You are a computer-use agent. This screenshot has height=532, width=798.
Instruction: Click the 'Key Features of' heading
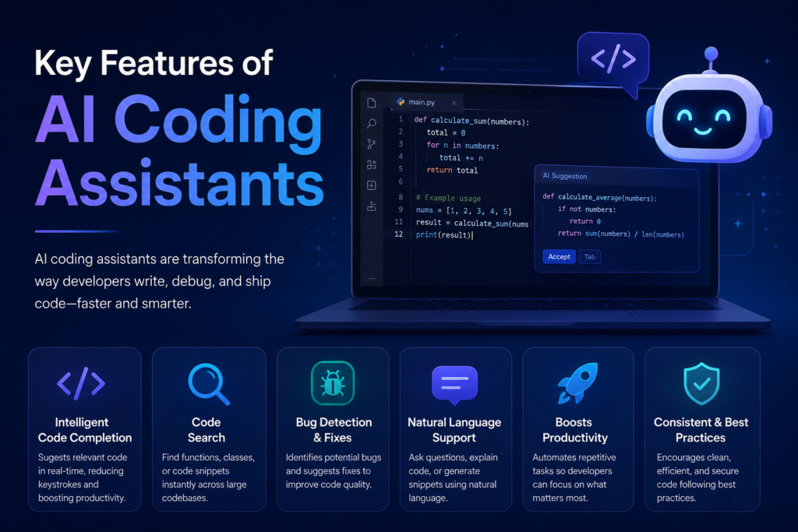pyautogui.click(x=154, y=64)
